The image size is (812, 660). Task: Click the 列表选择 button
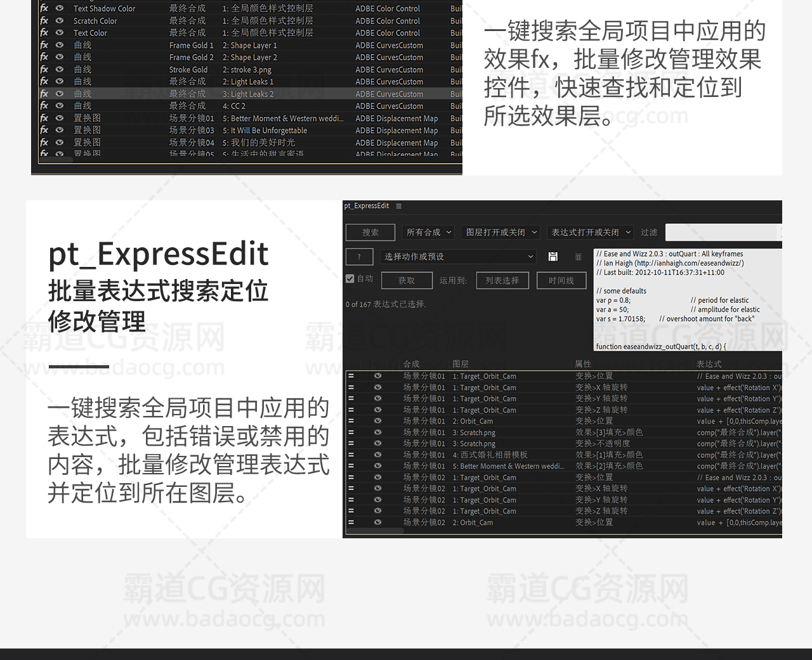pyautogui.click(x=502, y=280)
